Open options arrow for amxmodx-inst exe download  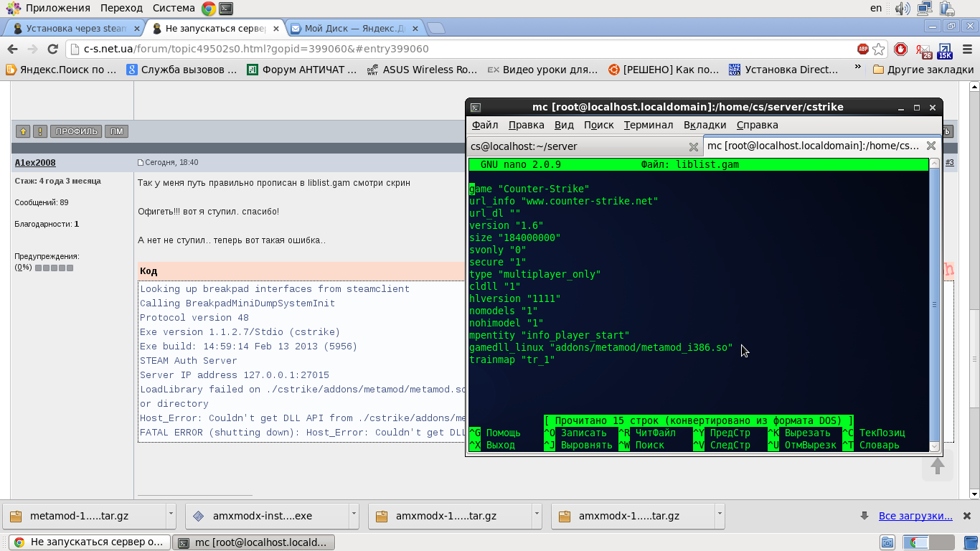(354, 515)
